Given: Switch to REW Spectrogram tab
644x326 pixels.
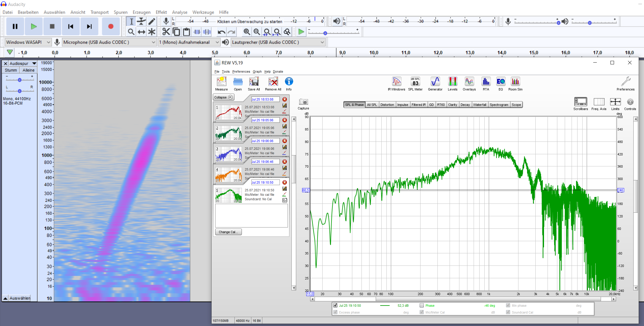Looking at the screenshot, I should click(499, 105).
